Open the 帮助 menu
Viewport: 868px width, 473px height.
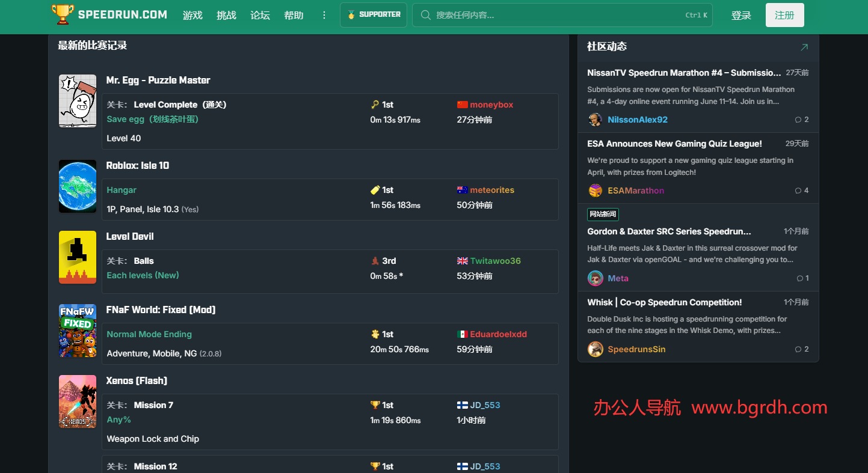[294, 15]
